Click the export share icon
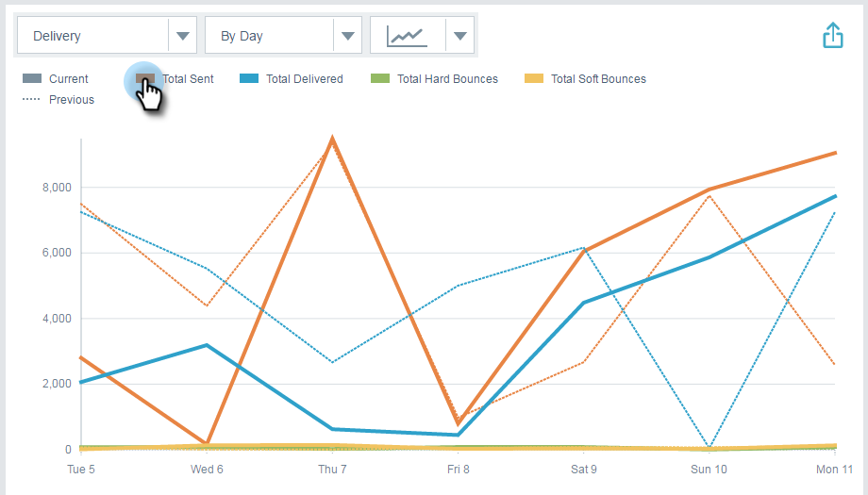The height and width of the screenshot is (495, 868). 832,36
